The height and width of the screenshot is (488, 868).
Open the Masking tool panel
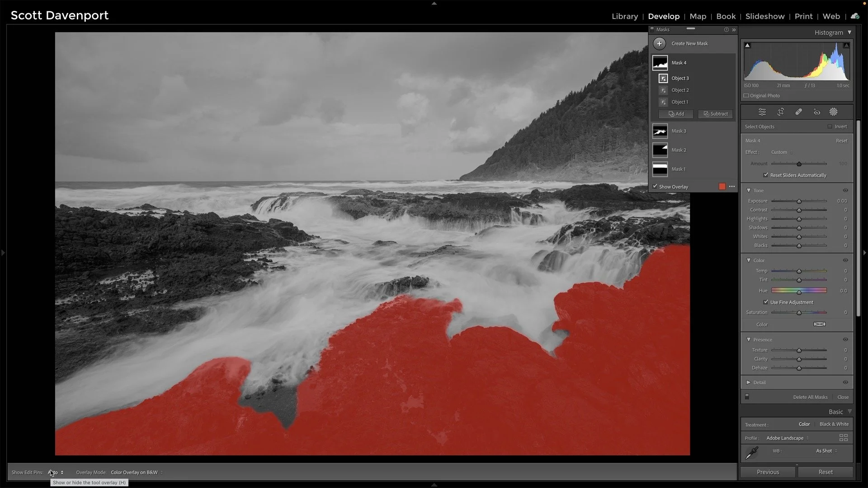(x=834, y=112)
